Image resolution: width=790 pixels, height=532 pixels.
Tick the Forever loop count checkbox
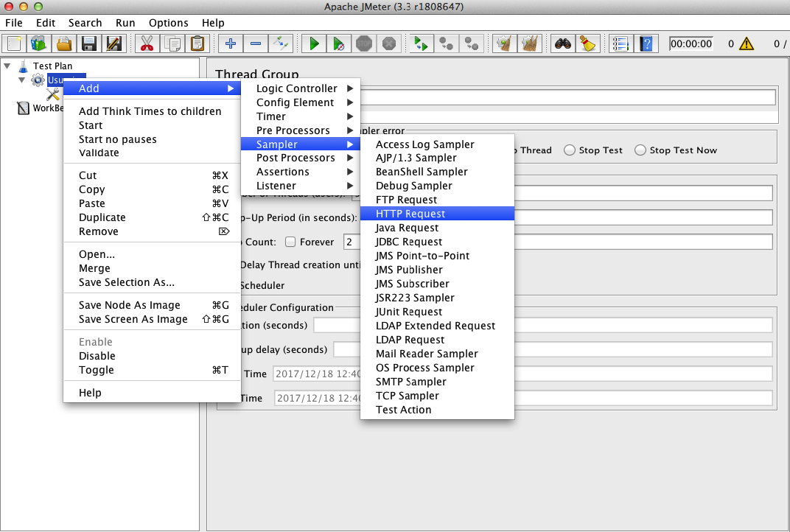click(290, 242)
